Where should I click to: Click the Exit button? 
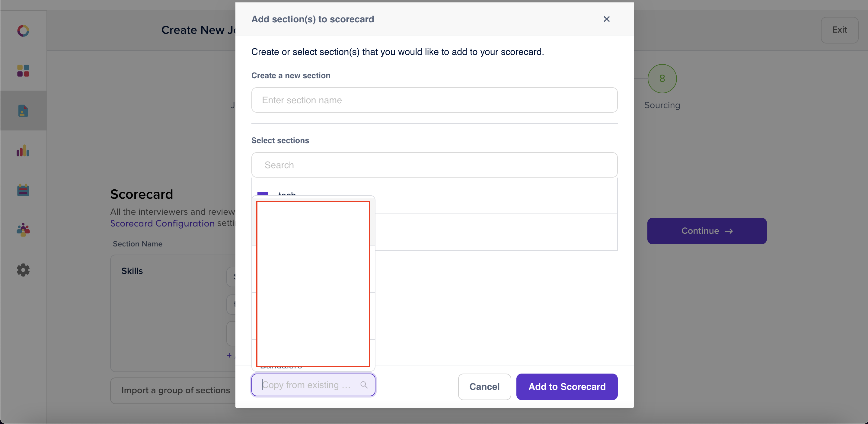(x=839, y=30)
